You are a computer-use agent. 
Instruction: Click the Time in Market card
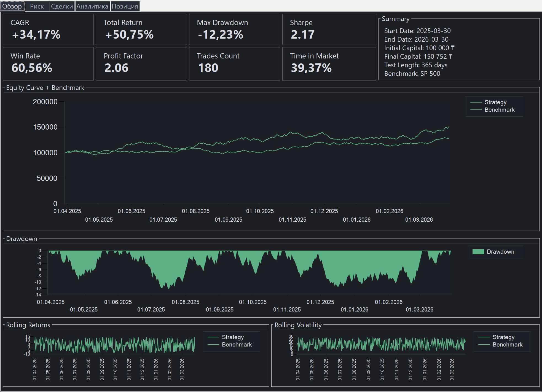point(329,64)
